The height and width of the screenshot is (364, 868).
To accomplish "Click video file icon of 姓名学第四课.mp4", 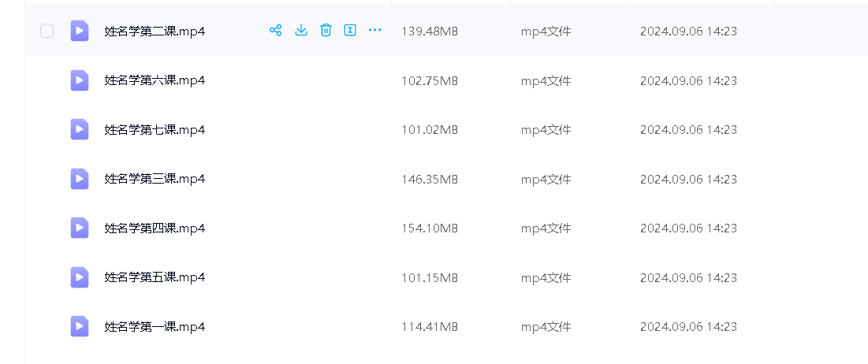I will 80,228.
